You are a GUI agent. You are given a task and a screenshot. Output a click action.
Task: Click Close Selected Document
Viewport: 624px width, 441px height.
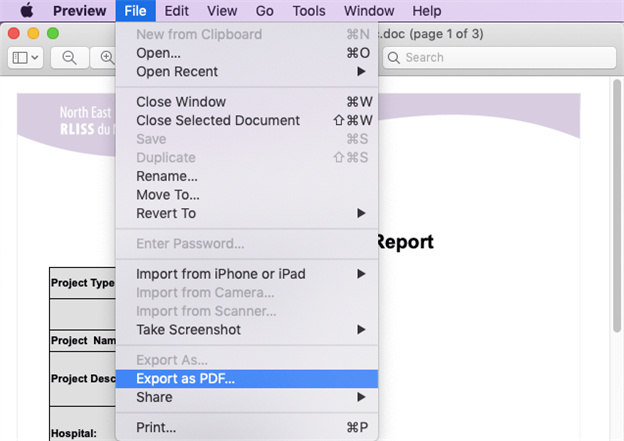pyautogui.click(x=217, y=121)
